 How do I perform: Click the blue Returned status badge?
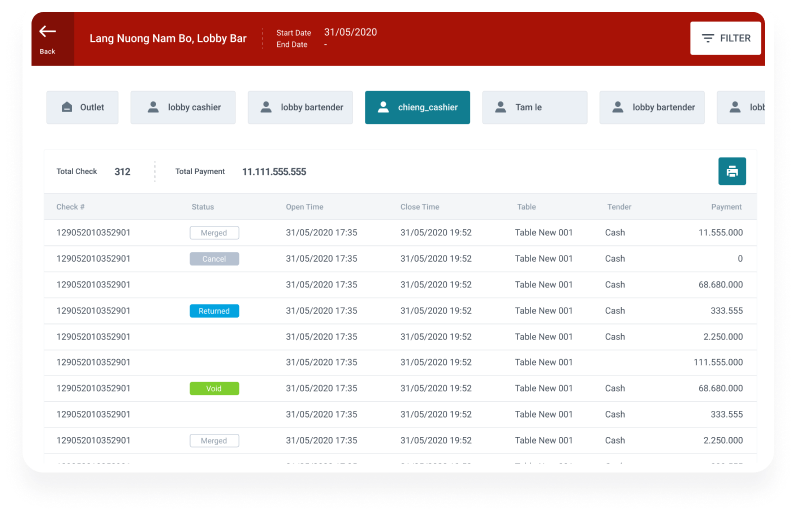[x=214, y=311]
